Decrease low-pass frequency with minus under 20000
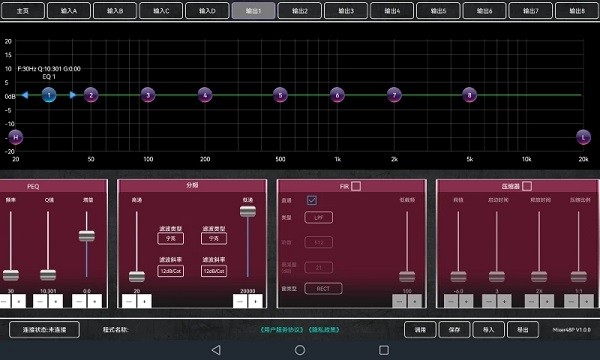The image size is (600, 360). (x=240, y=301)
